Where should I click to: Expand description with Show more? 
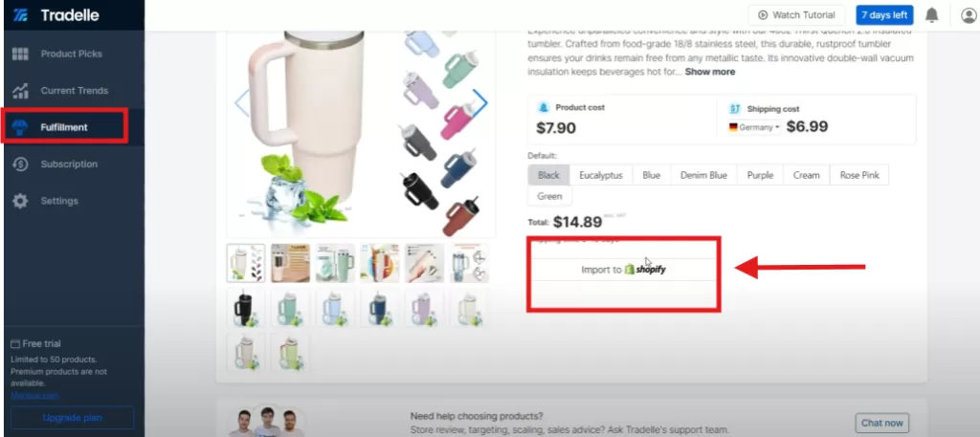point(709,72)
